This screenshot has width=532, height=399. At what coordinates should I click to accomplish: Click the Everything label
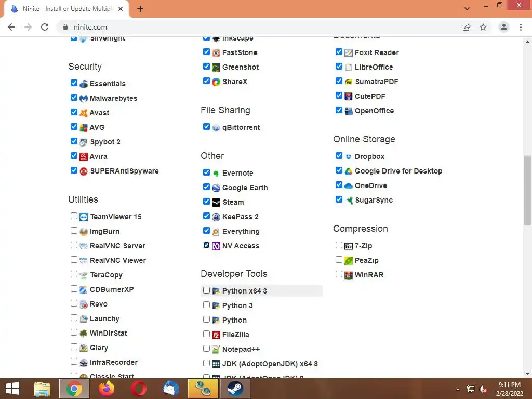pyautogui.click(x=241, y=231)
